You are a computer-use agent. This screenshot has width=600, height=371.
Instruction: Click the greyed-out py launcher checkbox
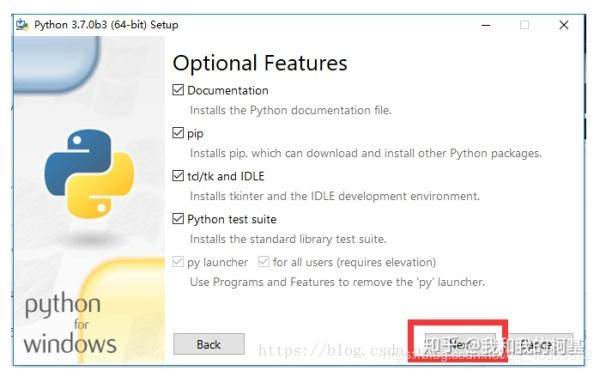(x=178, y=262)
